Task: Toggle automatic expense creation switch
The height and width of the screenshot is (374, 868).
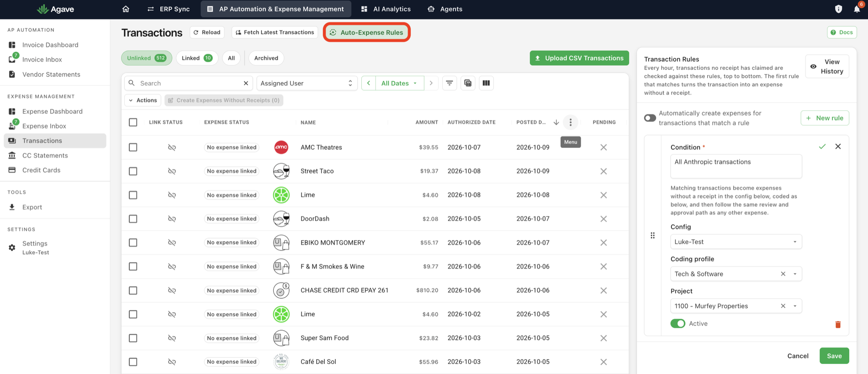Action: pos(650,118)
